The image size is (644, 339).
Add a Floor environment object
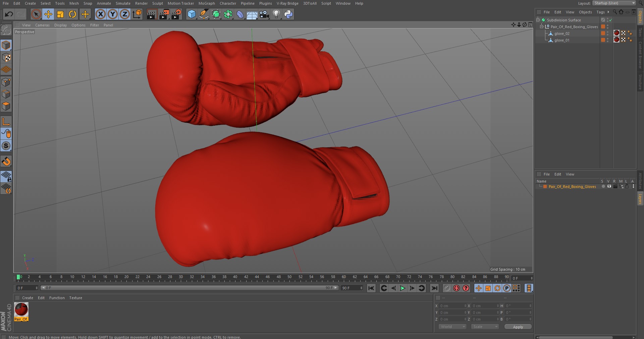[x=252, y=14]
